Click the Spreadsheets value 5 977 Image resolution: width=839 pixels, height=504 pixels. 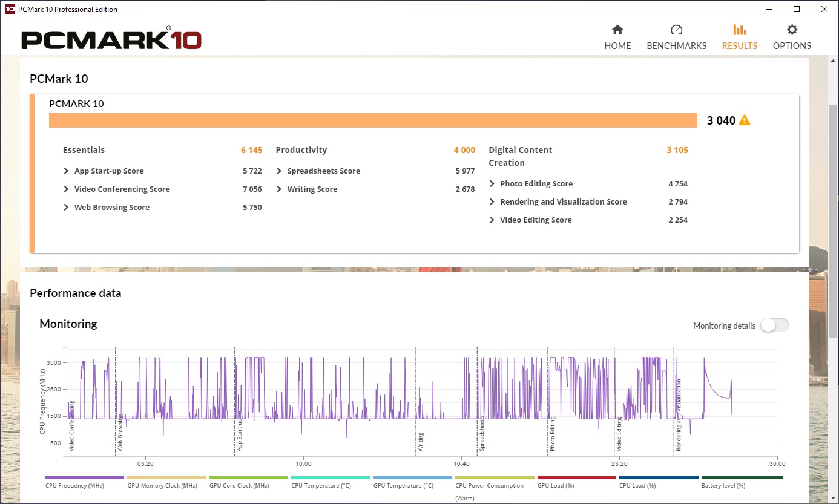[466, 171]
